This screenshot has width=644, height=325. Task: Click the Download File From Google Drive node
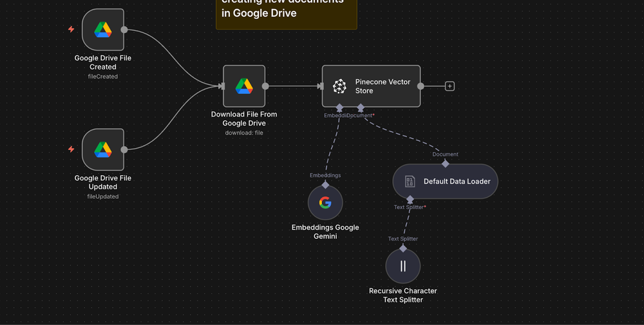pyautogui.click(x=244, y=86)
